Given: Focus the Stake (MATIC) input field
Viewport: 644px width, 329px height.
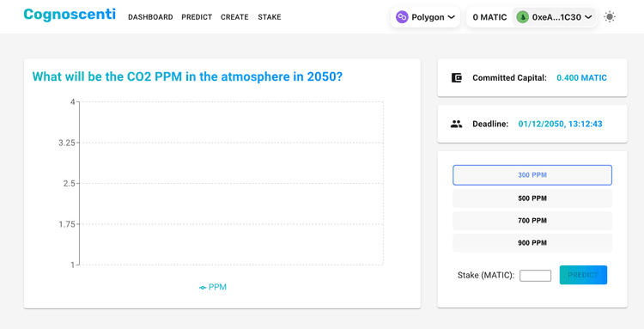Looking at the screenshot, I should tap(535, 276).
